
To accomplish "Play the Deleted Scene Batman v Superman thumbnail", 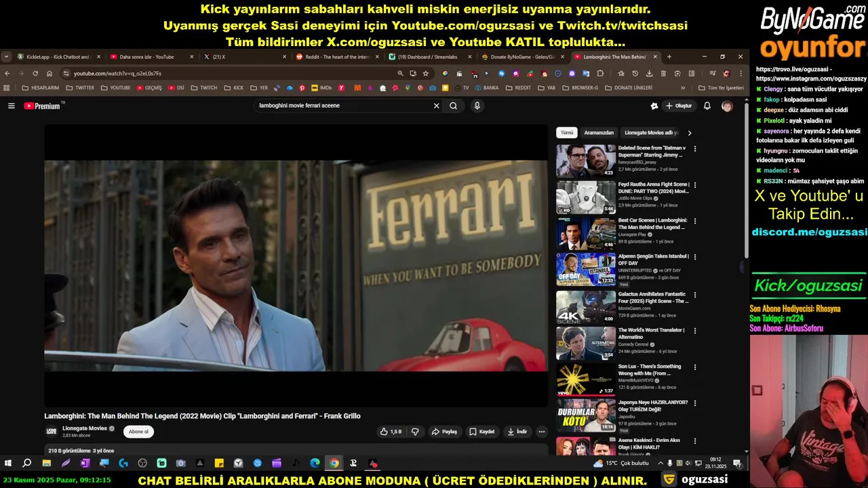I will coord(586,161).
